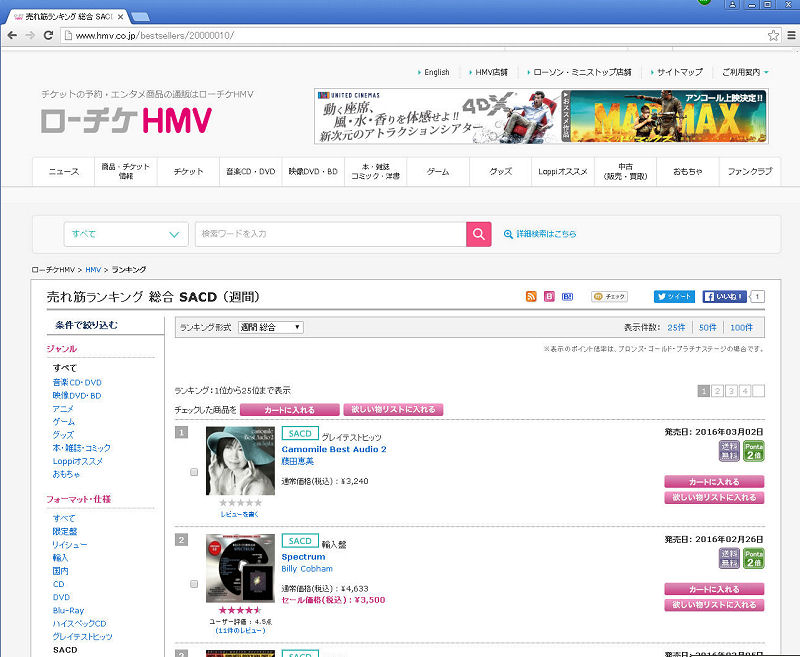Image resolution: width=800 pixels, height=657 pixels.
Task: Click the empty star rating under Camomile cover
Action: coord(240,502)
